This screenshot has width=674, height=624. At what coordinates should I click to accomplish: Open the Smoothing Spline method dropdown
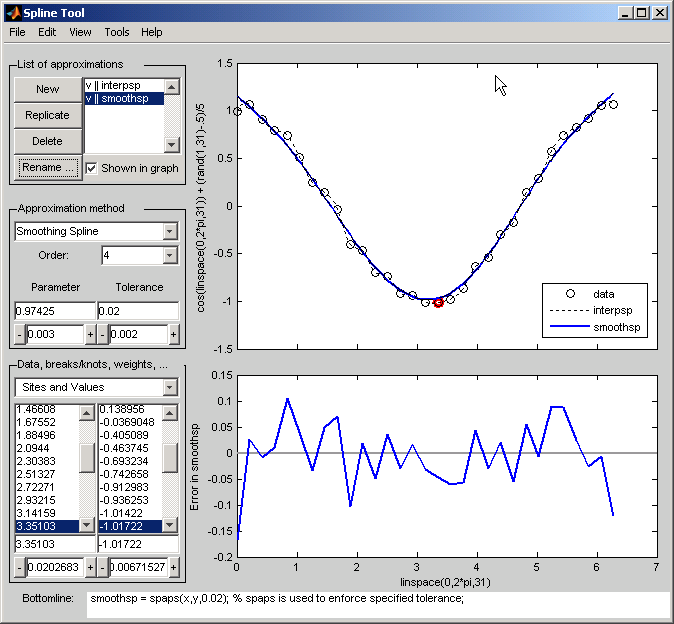coord(169,231)
